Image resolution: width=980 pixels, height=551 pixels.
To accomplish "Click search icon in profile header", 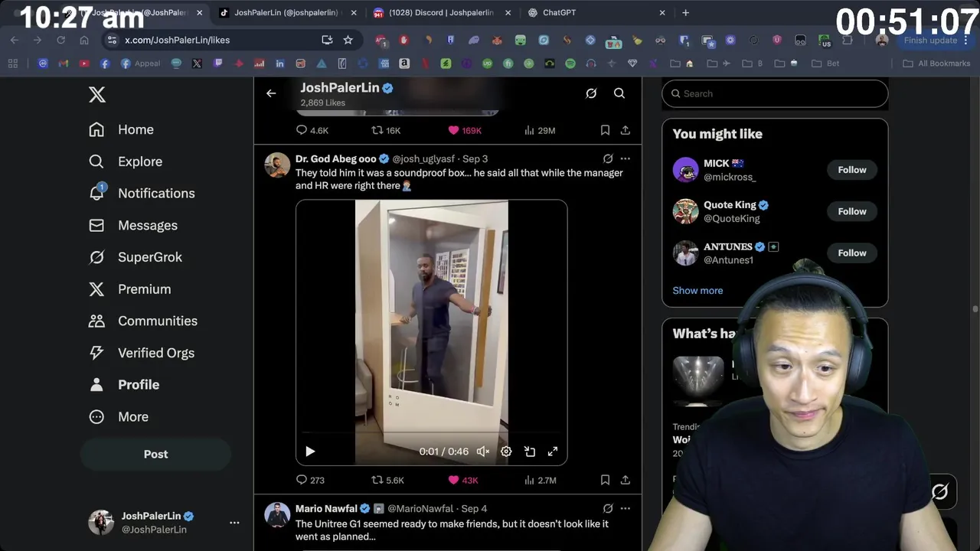I will click(619, 93).
